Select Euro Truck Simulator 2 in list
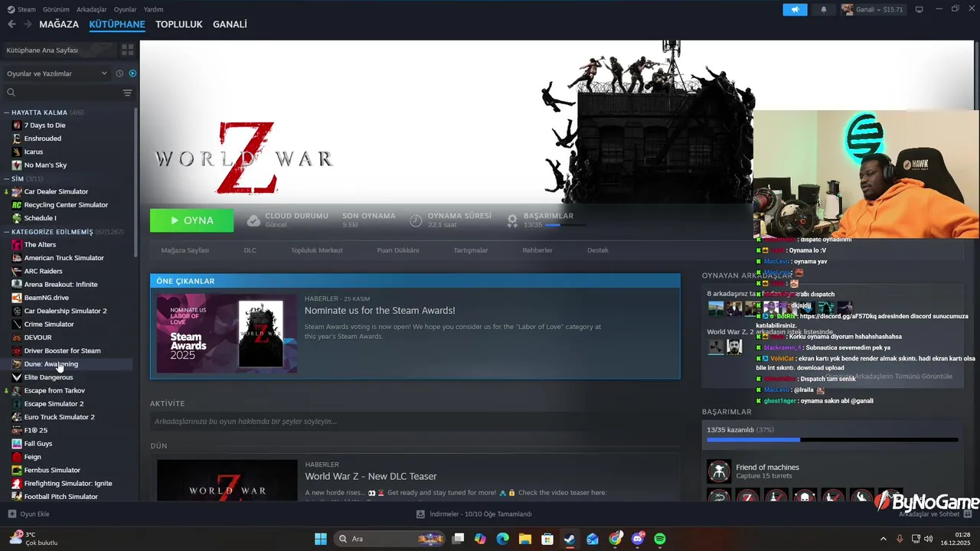This screenshot has height=551, width=980. [x=59, y=417]
